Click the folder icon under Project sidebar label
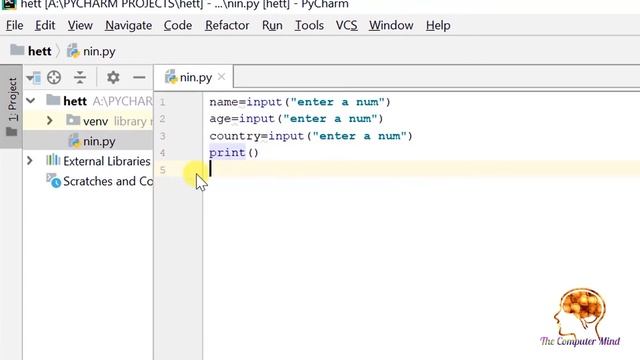This screenshot has height=360, width=640. pyautogui.click(x=12, y=132)
